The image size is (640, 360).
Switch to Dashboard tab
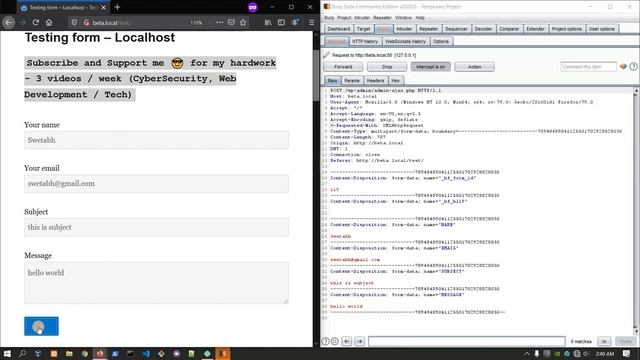[338, 29]
